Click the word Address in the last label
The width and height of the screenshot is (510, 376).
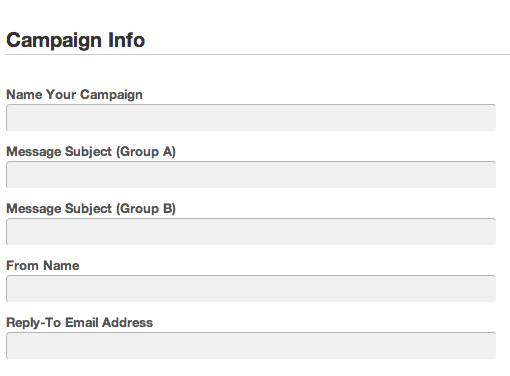coord(127,322)
